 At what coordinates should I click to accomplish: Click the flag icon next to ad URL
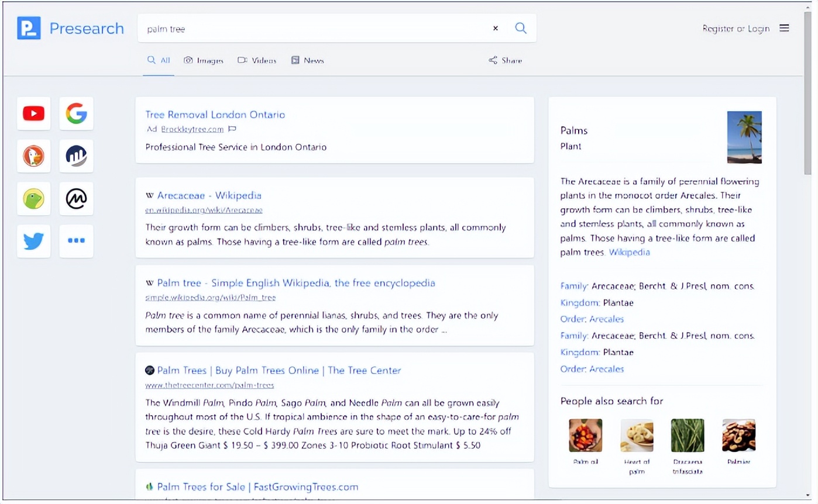232,129
